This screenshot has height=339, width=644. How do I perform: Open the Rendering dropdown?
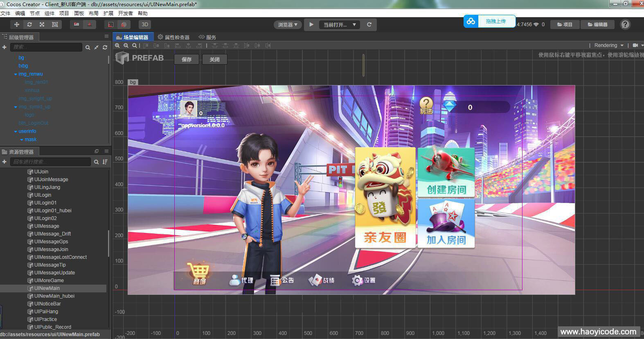click(x=609, y=45)
